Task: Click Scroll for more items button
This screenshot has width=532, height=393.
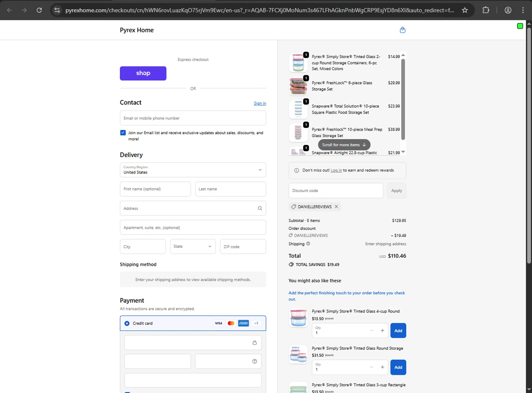Action: [344, 145]
